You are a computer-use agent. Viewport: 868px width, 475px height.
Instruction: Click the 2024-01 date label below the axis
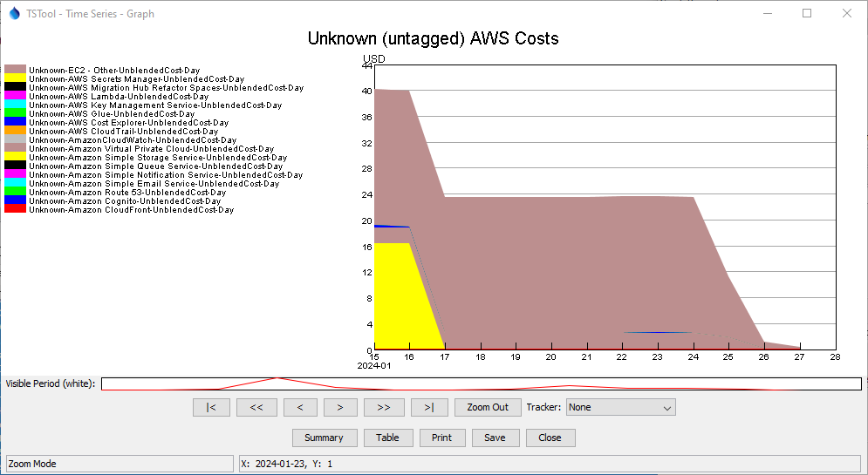point(374,366)
